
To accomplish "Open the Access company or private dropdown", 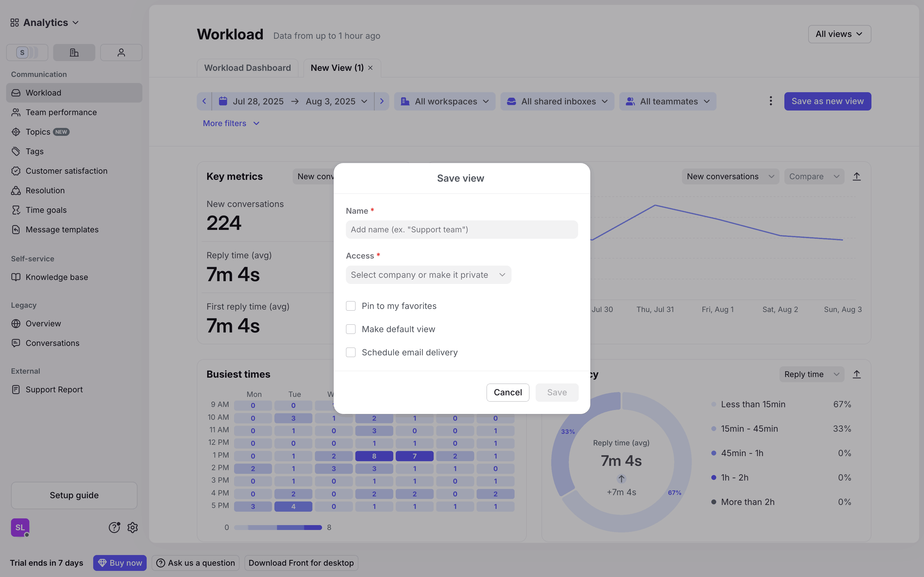I will click(x=428, y=275).
